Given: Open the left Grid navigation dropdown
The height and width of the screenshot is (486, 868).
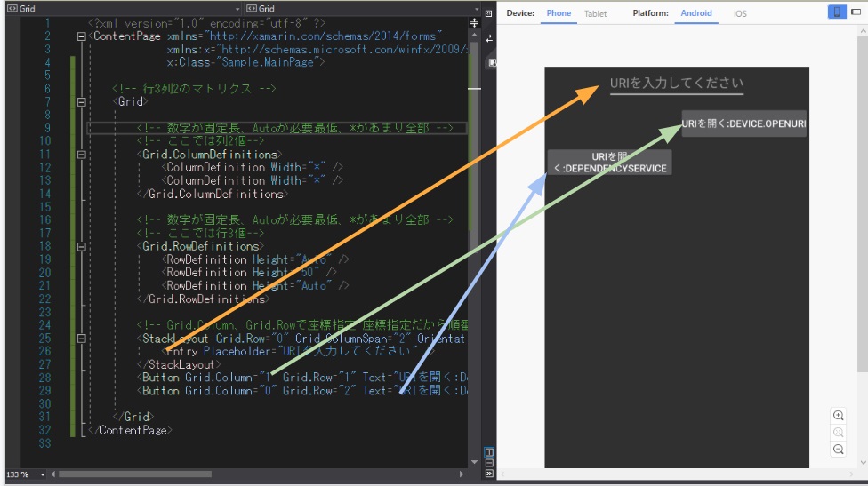Looking at the screenshot, I should (237, 9).
